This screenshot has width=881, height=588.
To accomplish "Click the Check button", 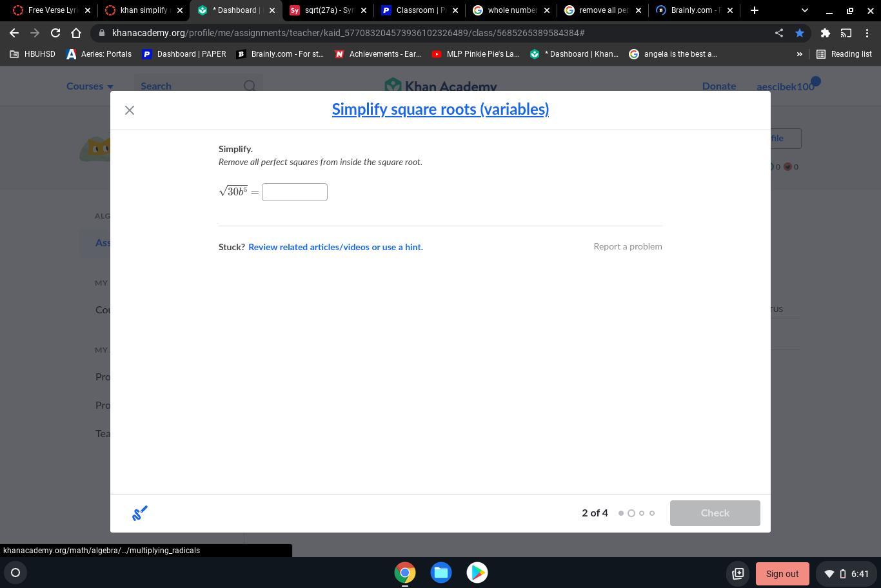I will coord(715,513).
